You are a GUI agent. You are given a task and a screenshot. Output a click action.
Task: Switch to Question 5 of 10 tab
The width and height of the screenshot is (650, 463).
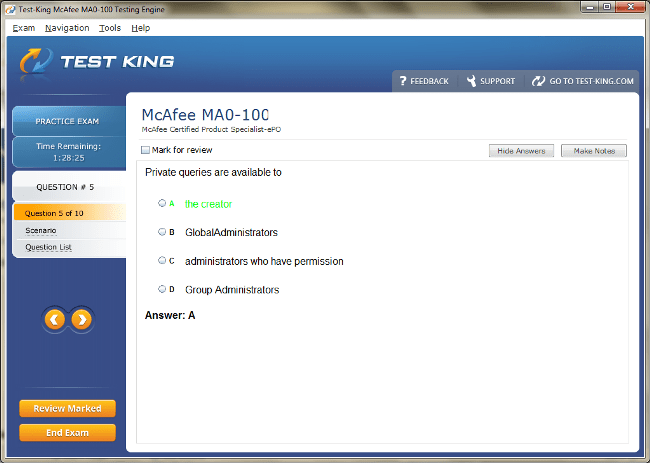pyautogui.click(x=70, y=213)
